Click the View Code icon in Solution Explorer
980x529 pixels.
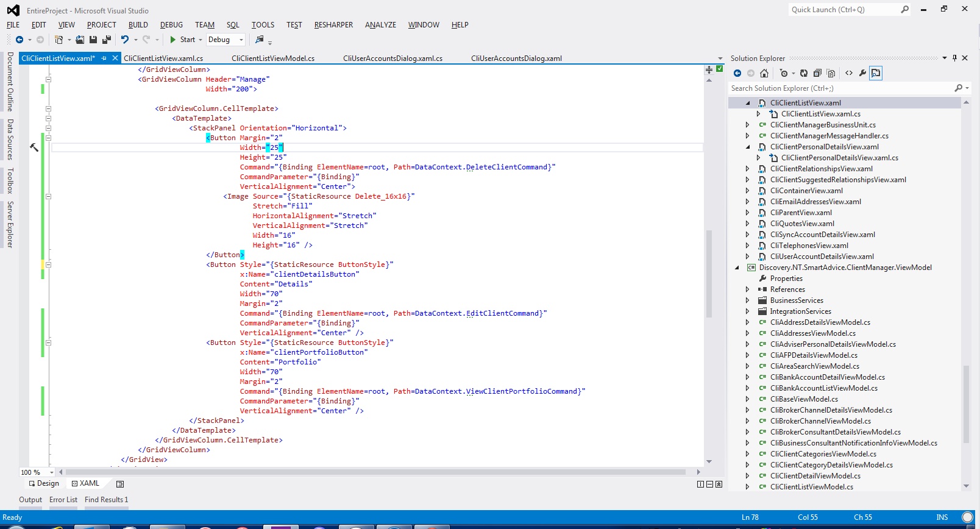[x=849, y=73]
